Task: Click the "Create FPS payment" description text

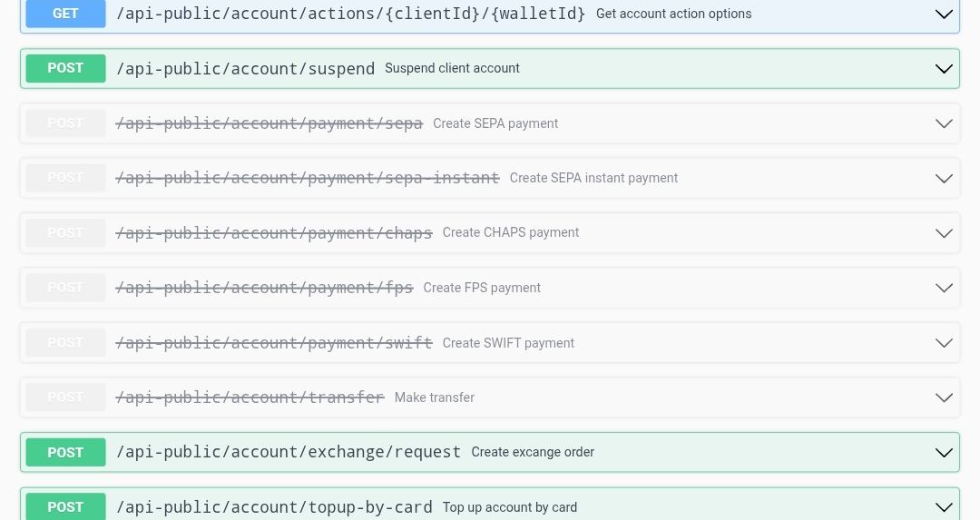Action: click(482, 288)
